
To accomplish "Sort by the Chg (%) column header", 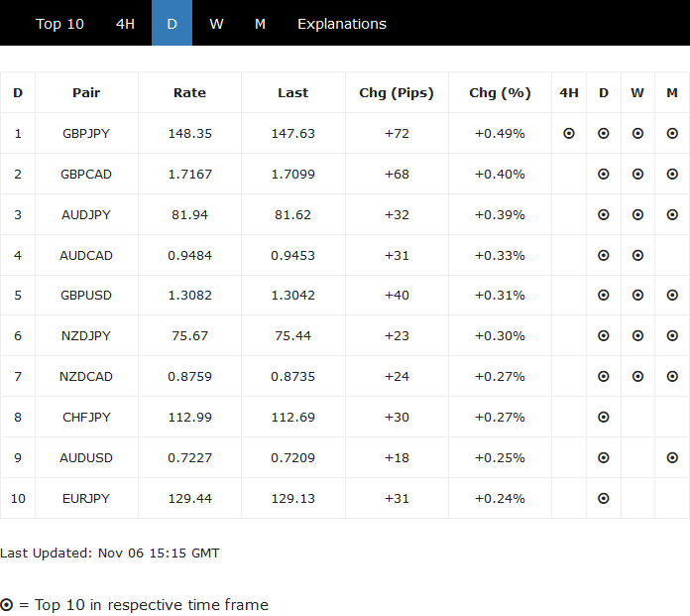I will tap(500, 93).
